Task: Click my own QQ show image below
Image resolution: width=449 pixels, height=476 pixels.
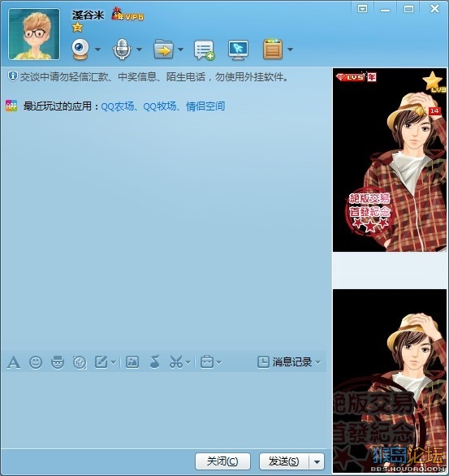Action: tap(390, 381)
